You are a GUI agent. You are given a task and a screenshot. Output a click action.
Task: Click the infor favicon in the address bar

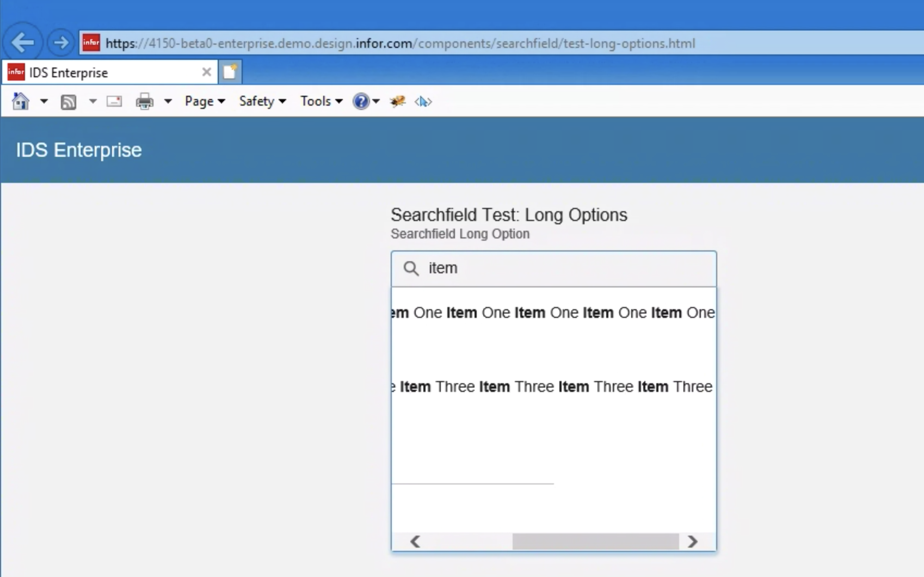[91, 43]
